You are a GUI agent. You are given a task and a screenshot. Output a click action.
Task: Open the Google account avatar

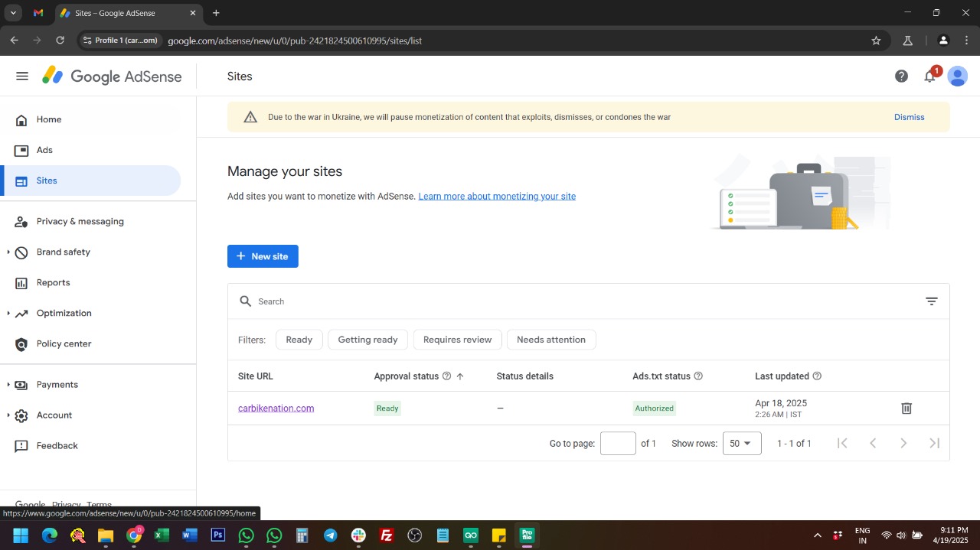(957, 76)
